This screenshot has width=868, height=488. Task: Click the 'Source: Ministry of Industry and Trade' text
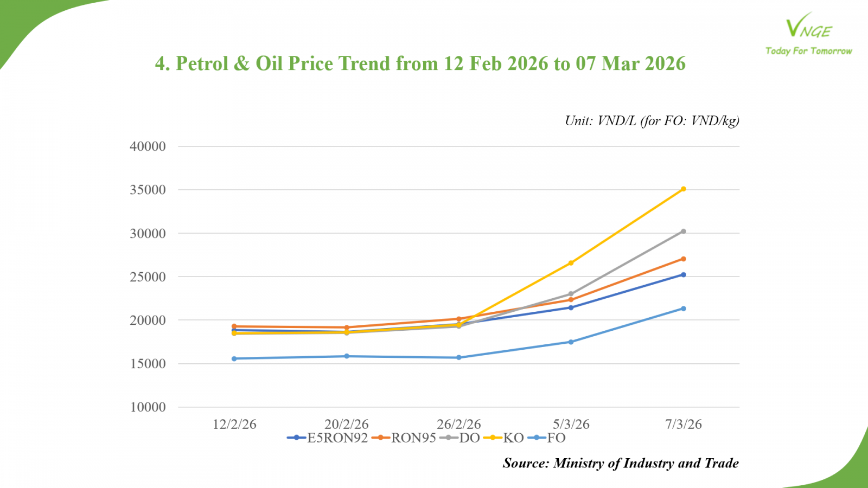click(621, 463)
